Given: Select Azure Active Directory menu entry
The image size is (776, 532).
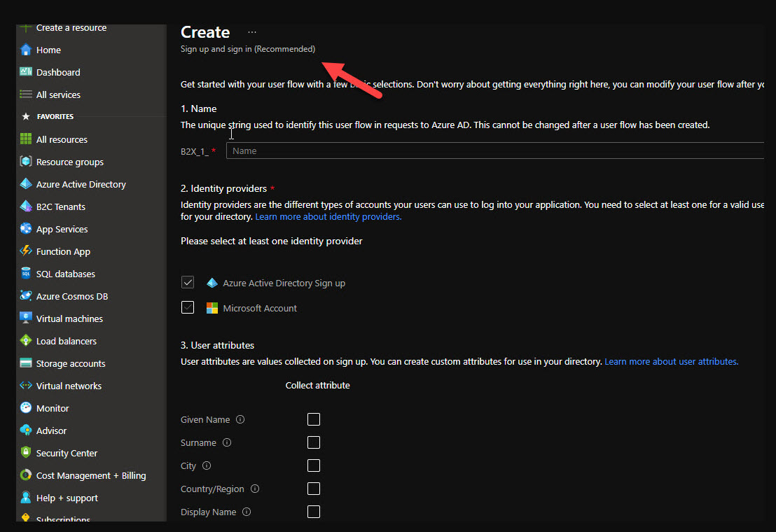Looking at the screenshot, I should pyautogui.click(x=81, y=184).
